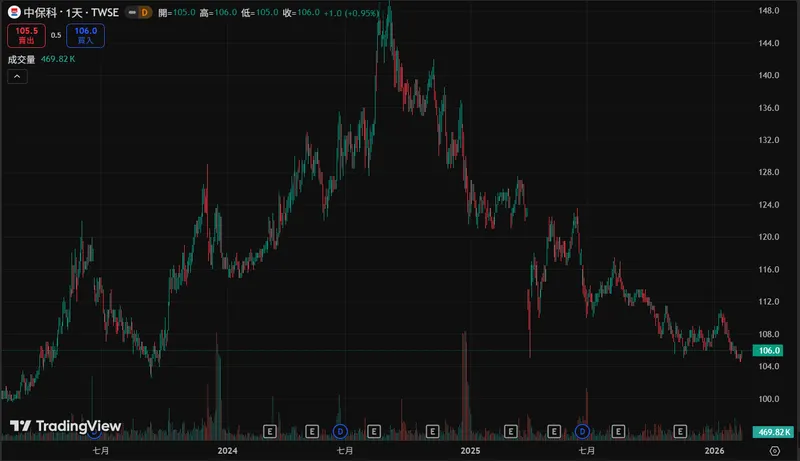800x461 pixels.
Task: Click the 2024 label on the time axis
Action: (x=228, y=451)
